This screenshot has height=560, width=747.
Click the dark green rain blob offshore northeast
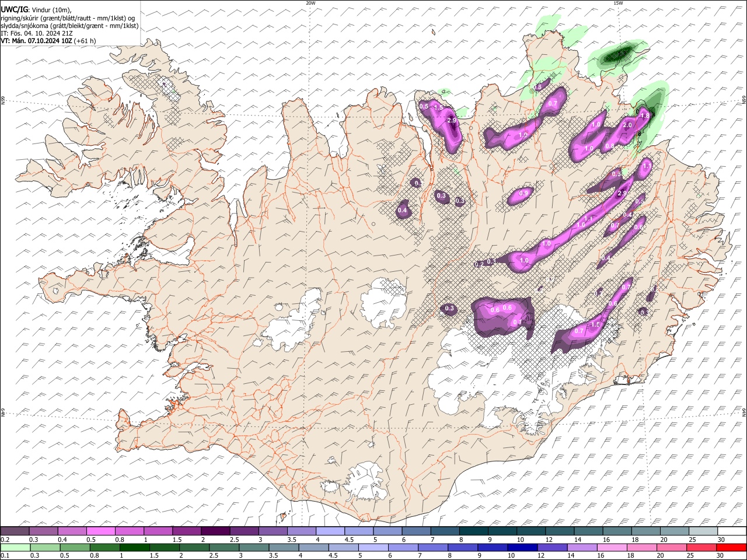click(x=617, y=55)
